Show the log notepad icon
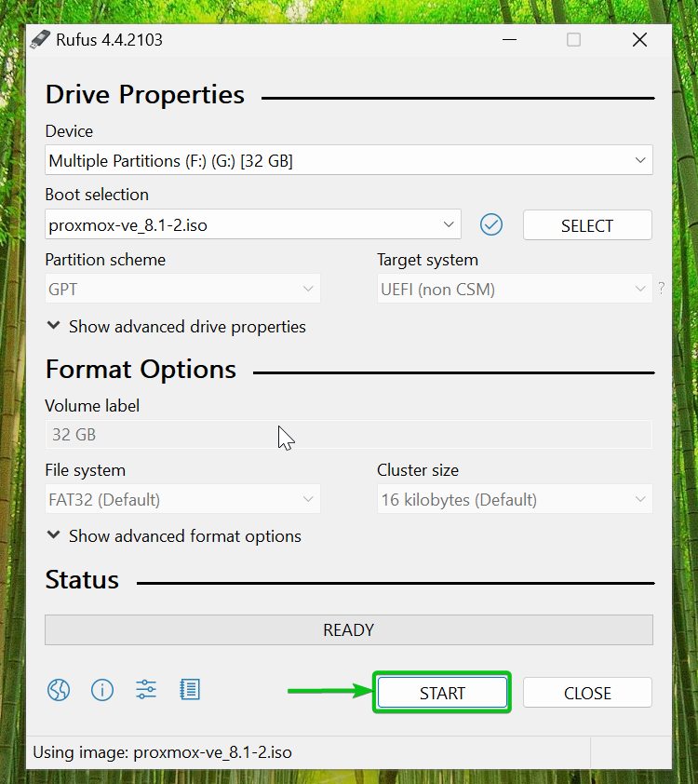Screen dimensions: 698x784 point(190,690)
